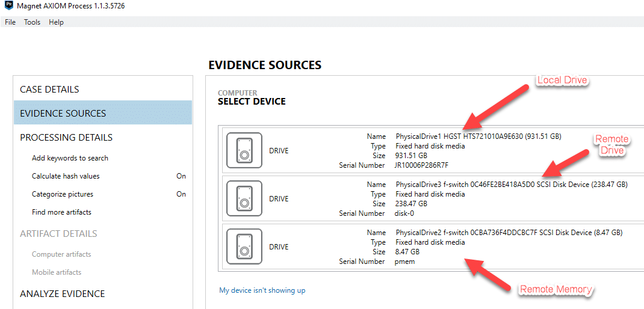Click the DRIVE label of the pmem device
Viewport: 644px width, 309px height.
279,247
